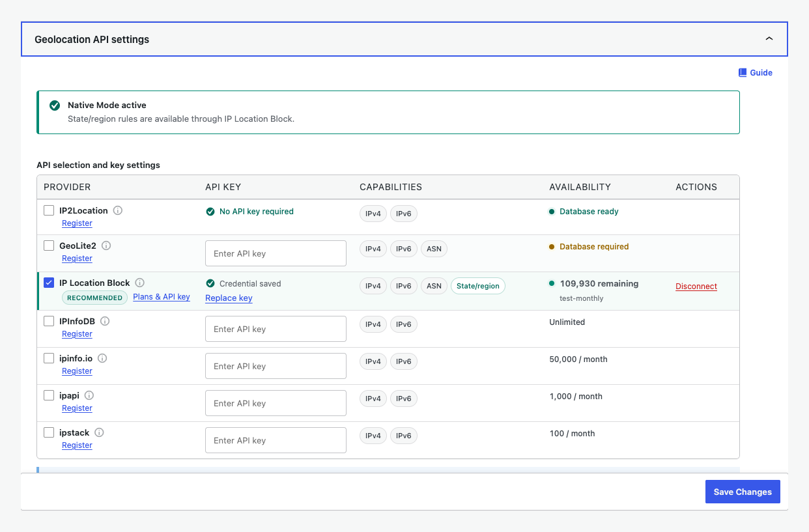Uncheck the IP Location Block provider checkbox

(49, 283)
